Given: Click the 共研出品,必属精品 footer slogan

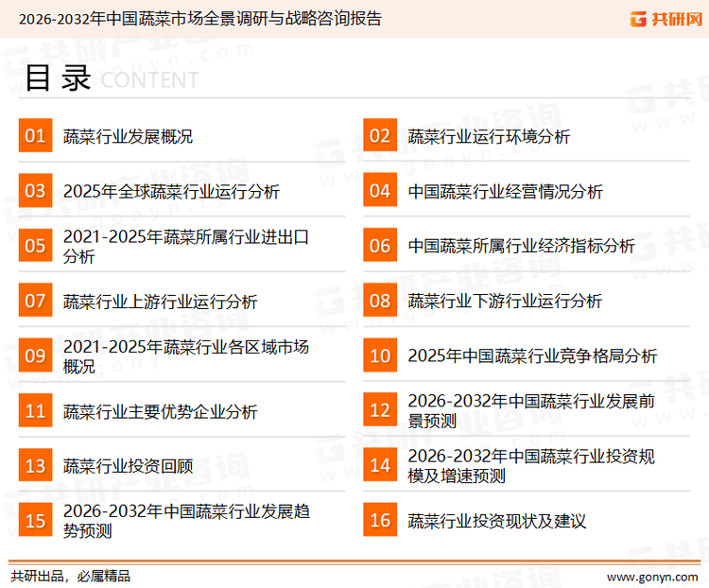Looking at the screenshot, I should [x=70, y=576].
